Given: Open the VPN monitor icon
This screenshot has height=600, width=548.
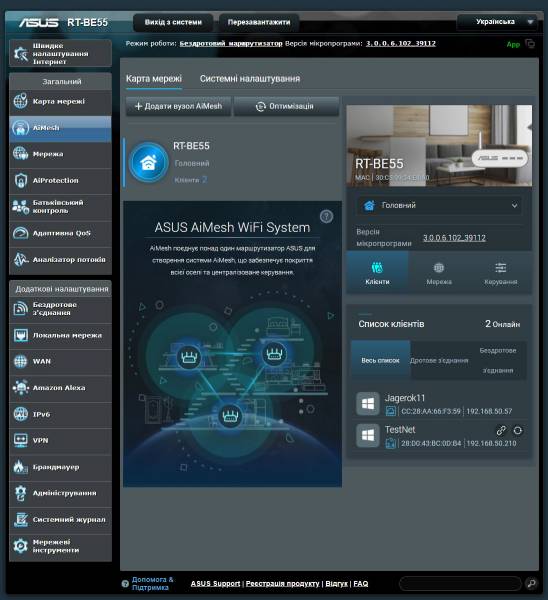Looking at the screenshot, I should 21,440.
